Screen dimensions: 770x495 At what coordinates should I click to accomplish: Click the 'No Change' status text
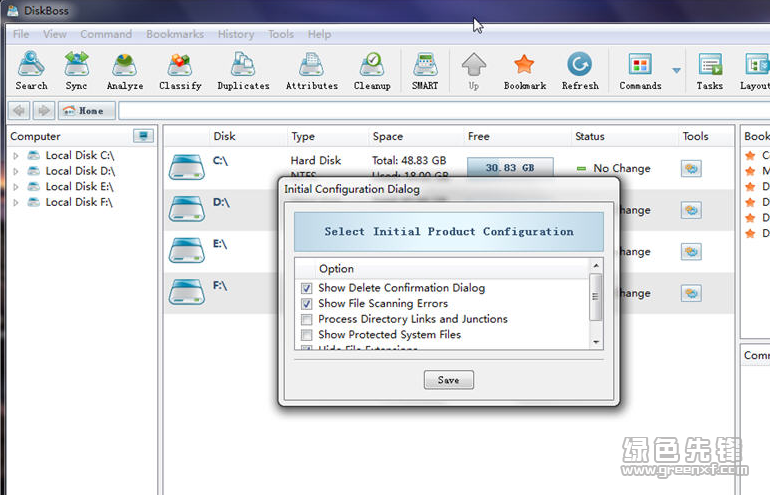[x=622, y=168]
